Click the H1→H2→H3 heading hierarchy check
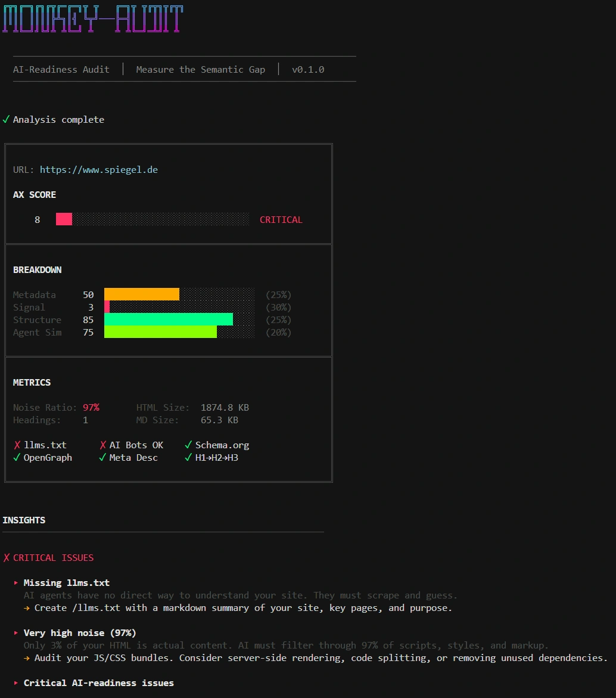Viewport: 616px width, 698px height. click(211, 458)
